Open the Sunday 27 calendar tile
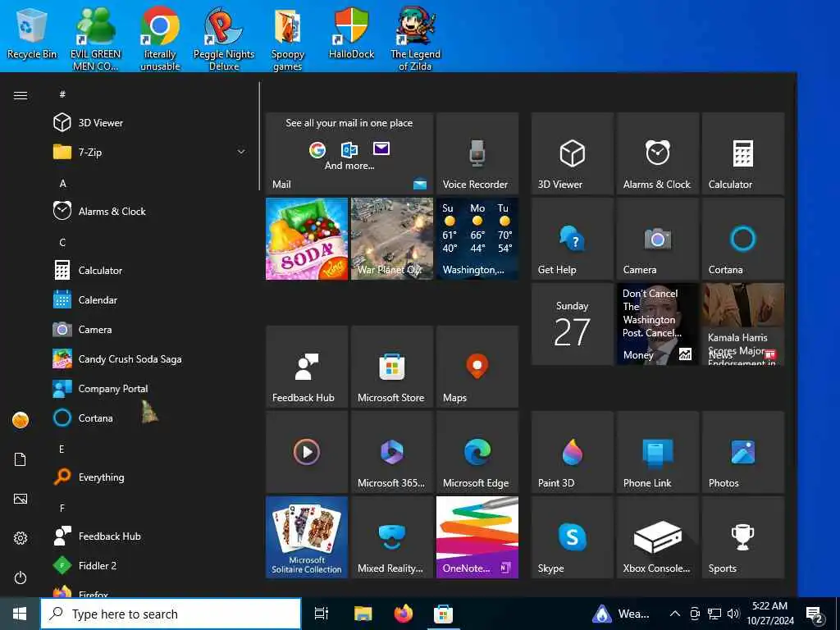The width and height of the screenshot is (840, 630). click(x=572, y=323)
